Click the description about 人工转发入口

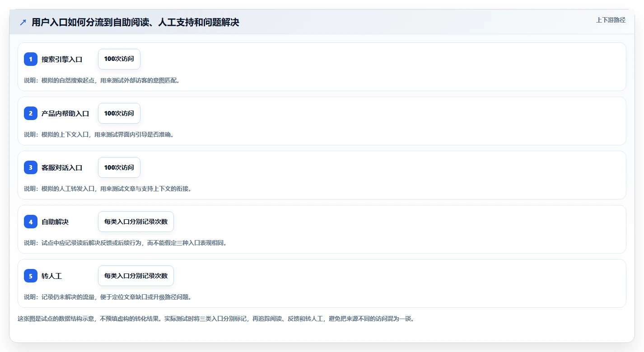(107, 189)
